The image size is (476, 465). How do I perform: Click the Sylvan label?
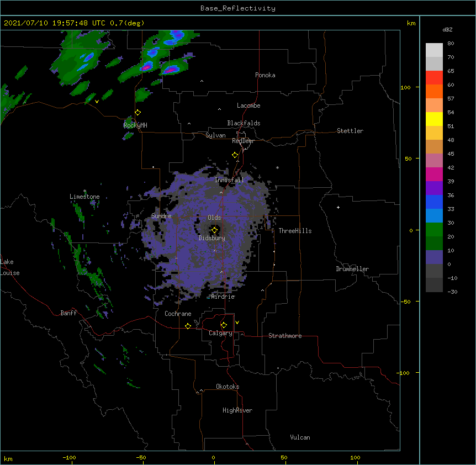point(215,135)
